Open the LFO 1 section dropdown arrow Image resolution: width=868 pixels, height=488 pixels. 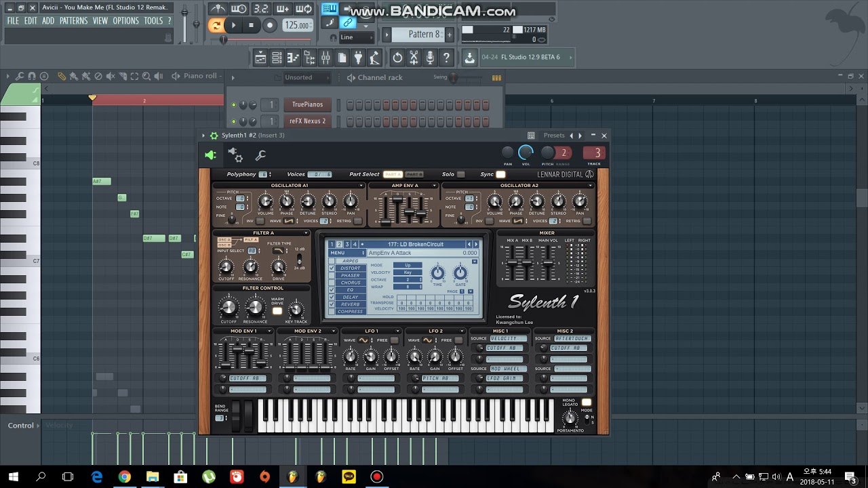pyautogui.click(x=397, y=331)
